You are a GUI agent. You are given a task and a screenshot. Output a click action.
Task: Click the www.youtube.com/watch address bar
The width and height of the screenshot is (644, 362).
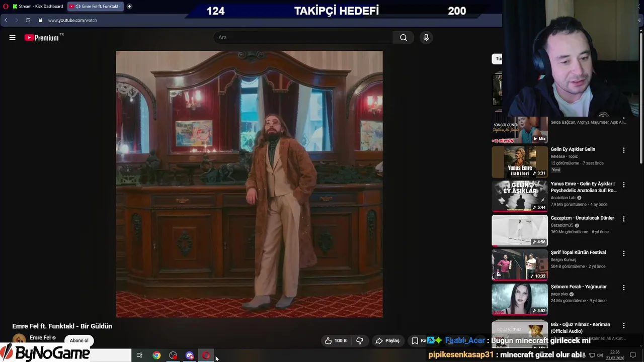(x=72, y=20)
